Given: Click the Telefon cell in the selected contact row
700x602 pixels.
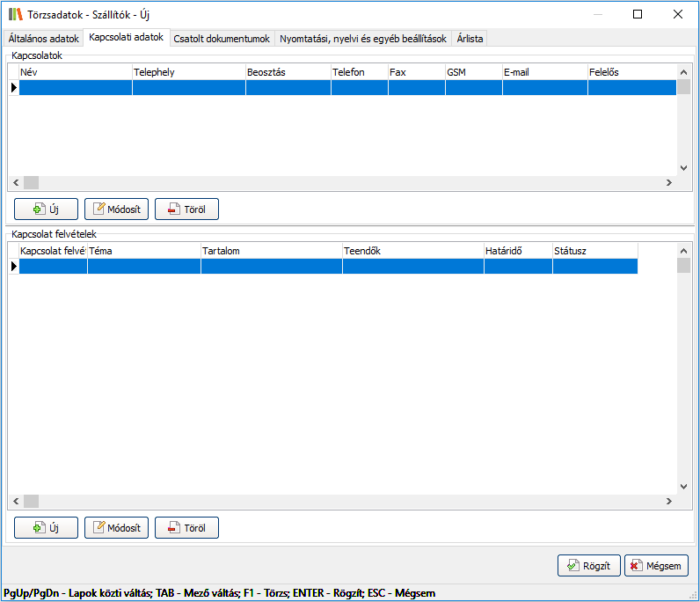Looking at the screenshot, I should point(359,88).
